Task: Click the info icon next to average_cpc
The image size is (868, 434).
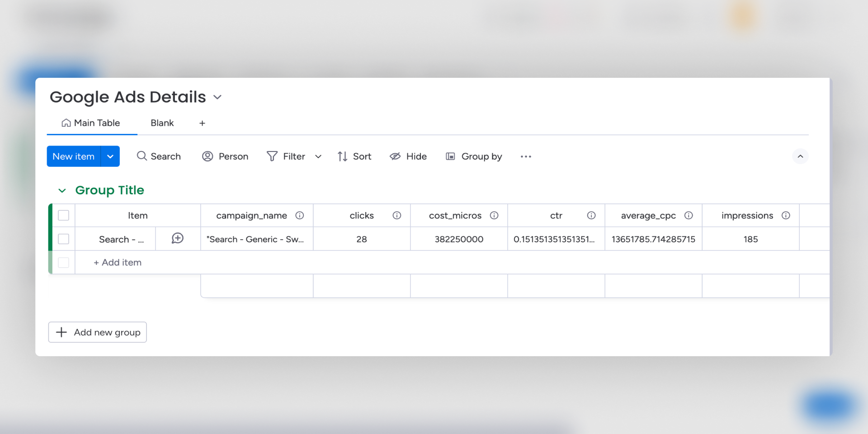Action: click(x=689, y=215)
